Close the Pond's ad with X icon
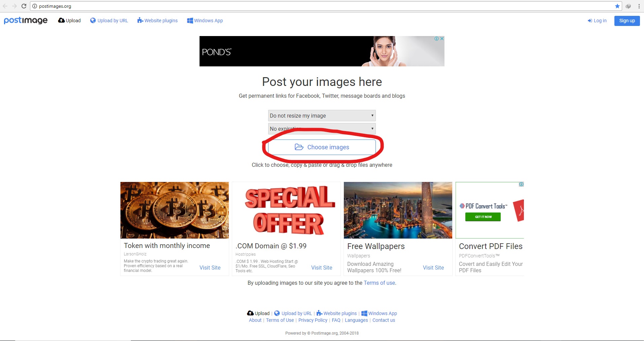This screenshot has height=341, width=644. 442,38
